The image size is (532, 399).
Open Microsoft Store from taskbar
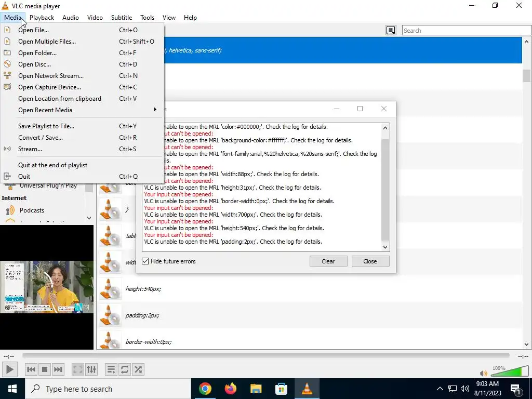tap(281, 389)
